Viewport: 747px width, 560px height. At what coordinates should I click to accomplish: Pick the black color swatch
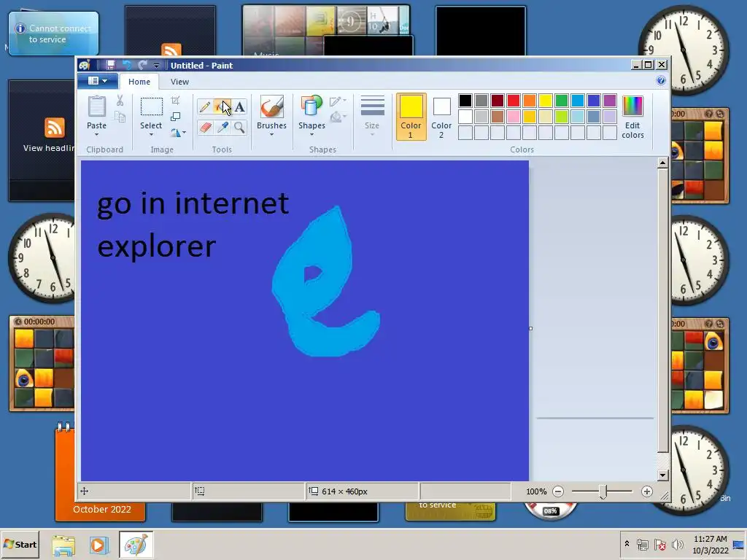click(465, 101)
